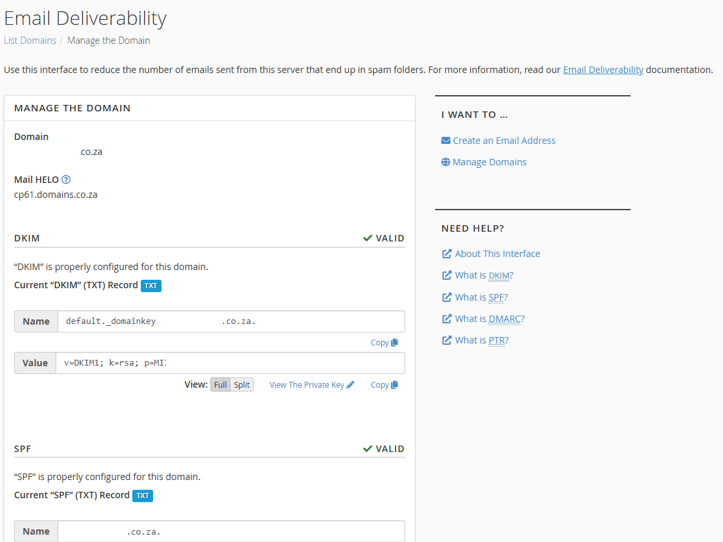Click copy icon for DKIM Name field

click(394, 343)
